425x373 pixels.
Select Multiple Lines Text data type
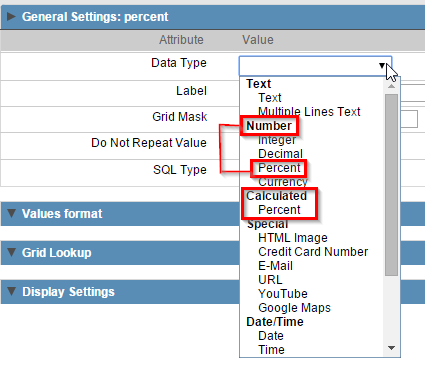[309, 111]
